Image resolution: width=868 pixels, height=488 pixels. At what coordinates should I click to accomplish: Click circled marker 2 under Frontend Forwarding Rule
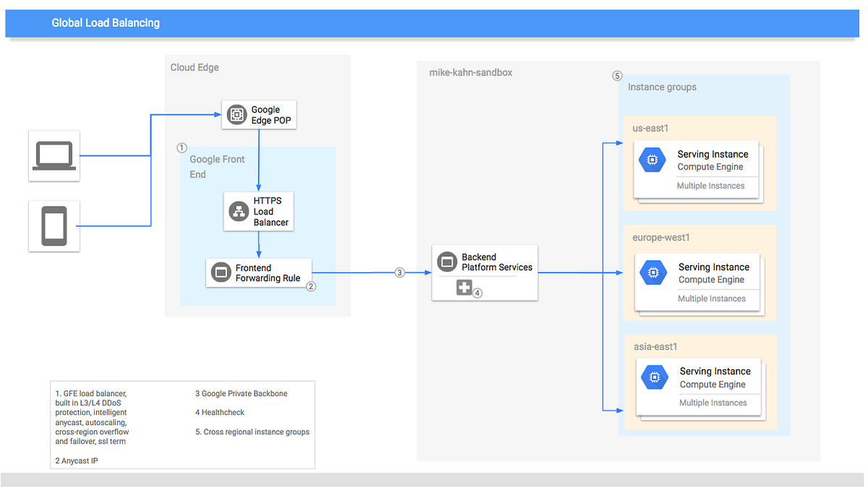311,286
